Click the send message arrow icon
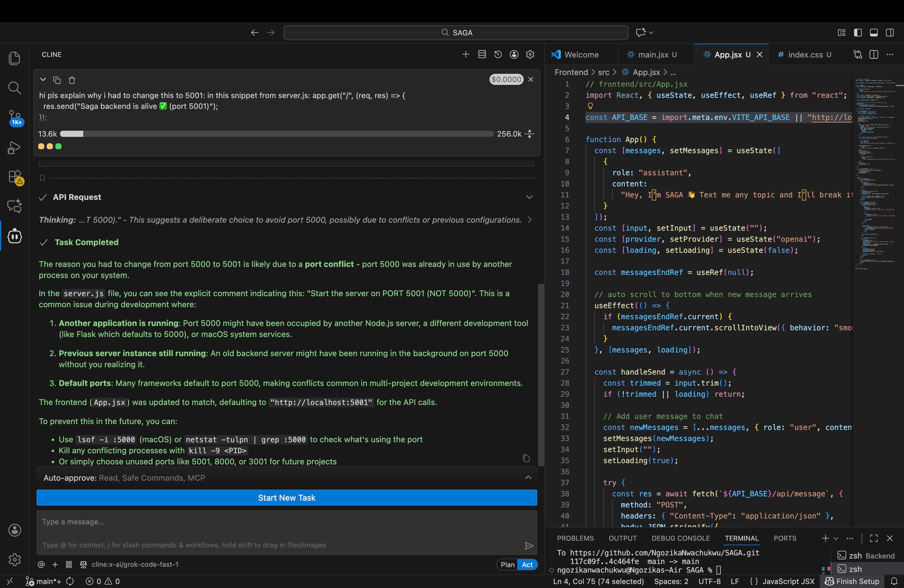Viewport: 904px width, 588px height. 529,546
